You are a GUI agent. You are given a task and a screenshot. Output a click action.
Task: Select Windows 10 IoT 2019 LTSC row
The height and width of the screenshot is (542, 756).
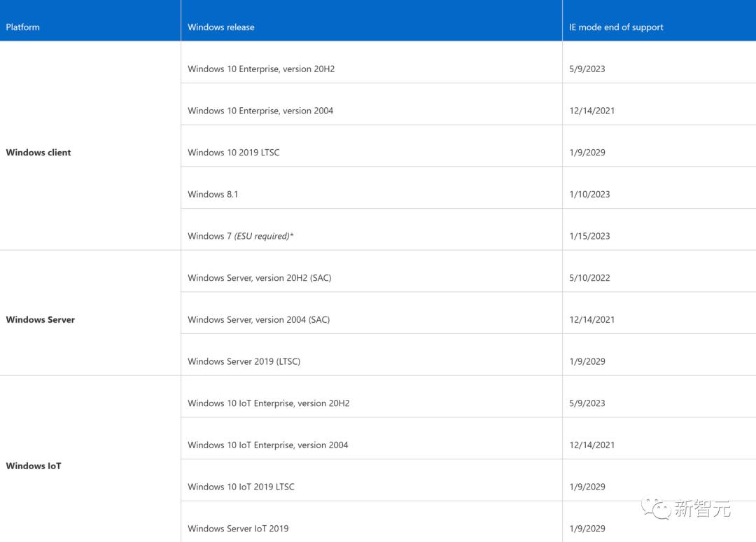tap(241, 487)
